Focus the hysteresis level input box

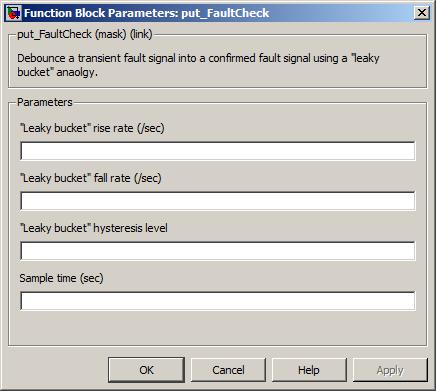(218, 251)
